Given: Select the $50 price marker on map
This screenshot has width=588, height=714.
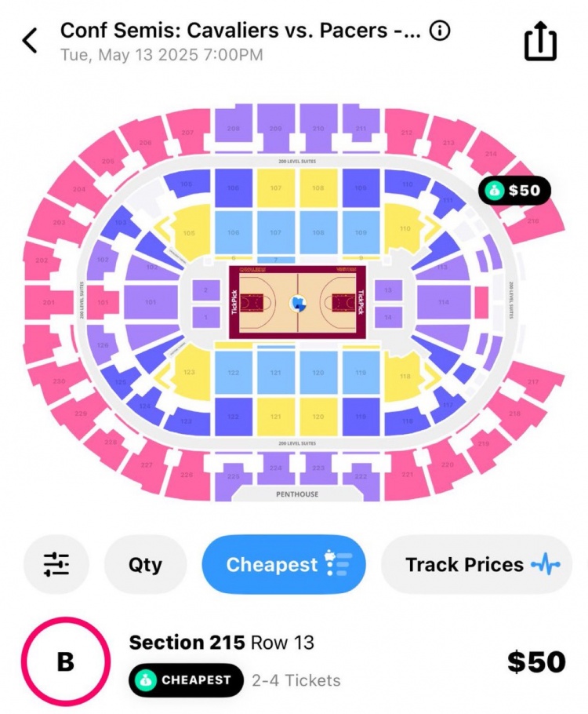Looking at the screenshot, I should (x=514, y=191).
